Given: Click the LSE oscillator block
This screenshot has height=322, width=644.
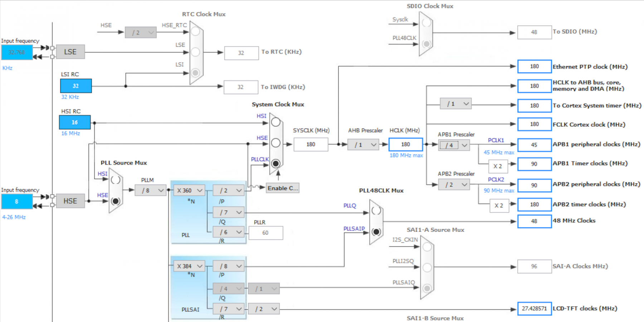Looking at the screenshot, I should click(x=70, y=52).
